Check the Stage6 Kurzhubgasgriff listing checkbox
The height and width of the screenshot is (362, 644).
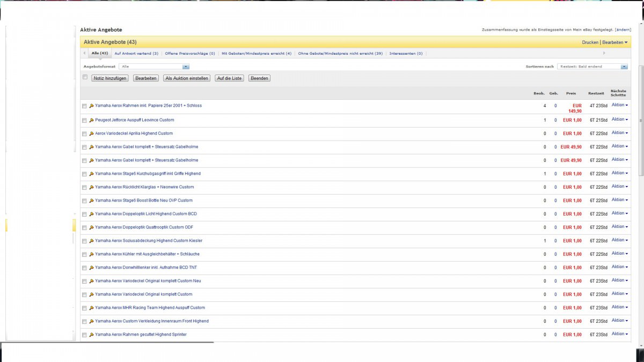tap(84, 174)
